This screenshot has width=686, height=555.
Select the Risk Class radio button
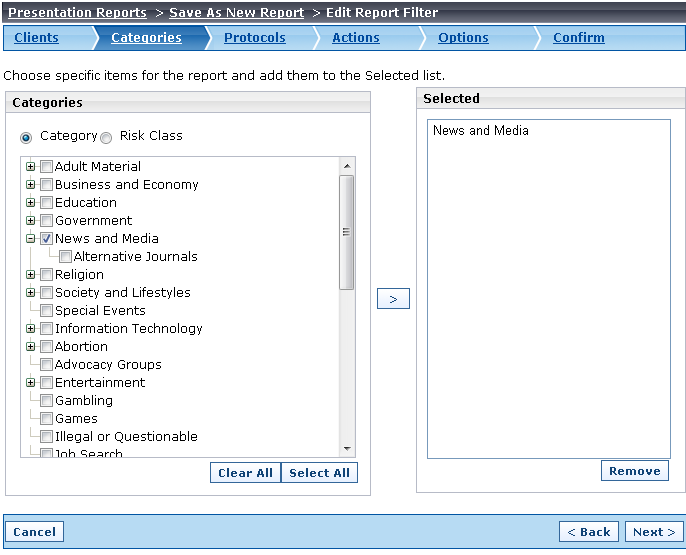point(106,138)
